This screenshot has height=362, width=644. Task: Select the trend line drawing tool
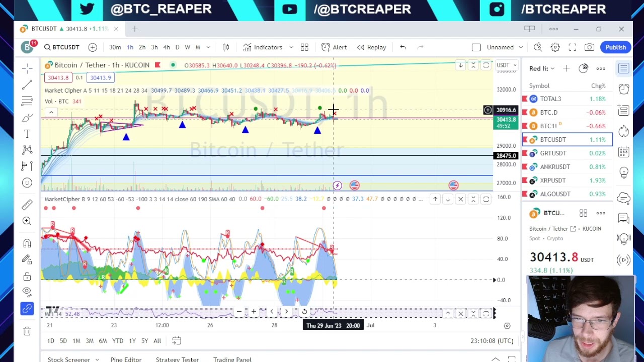(27, 84)
